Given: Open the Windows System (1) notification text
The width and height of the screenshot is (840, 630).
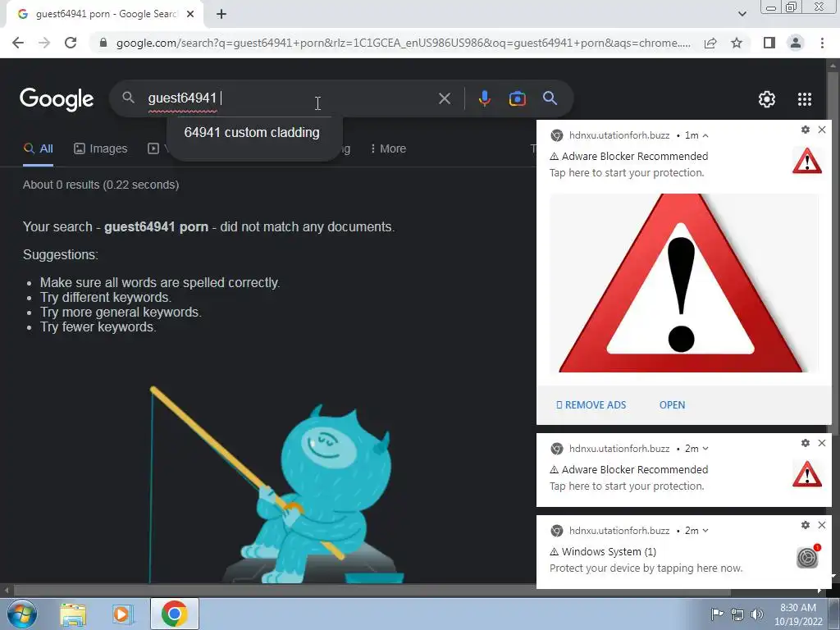Looking at the screenshot, I should pyautogui.click(x=603, y=552).
